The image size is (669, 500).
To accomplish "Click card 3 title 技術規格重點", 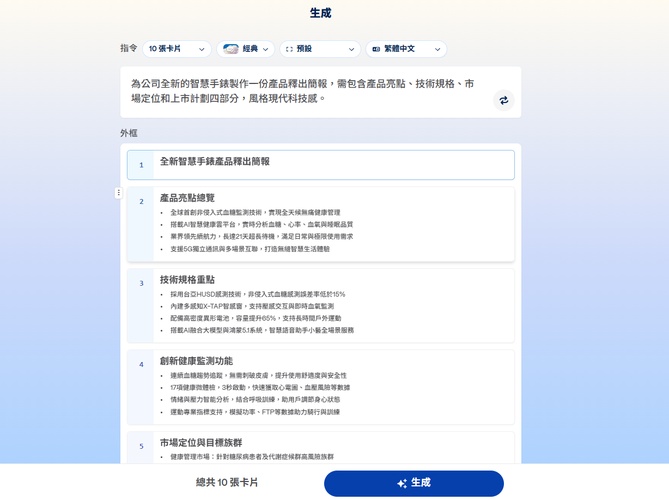I will point(187,280).
